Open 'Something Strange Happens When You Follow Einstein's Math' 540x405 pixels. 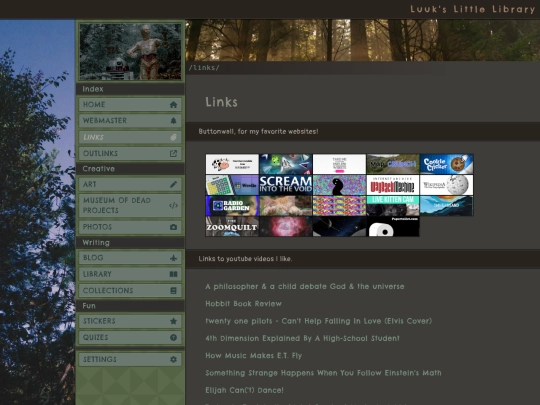pyautogui.click(x=323, y=373)
